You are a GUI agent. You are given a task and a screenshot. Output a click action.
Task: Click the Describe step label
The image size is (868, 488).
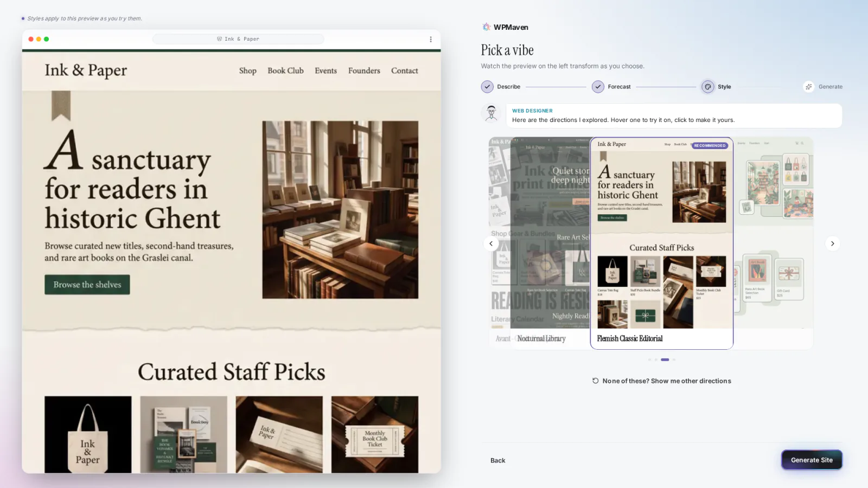(x=508, y=87)
